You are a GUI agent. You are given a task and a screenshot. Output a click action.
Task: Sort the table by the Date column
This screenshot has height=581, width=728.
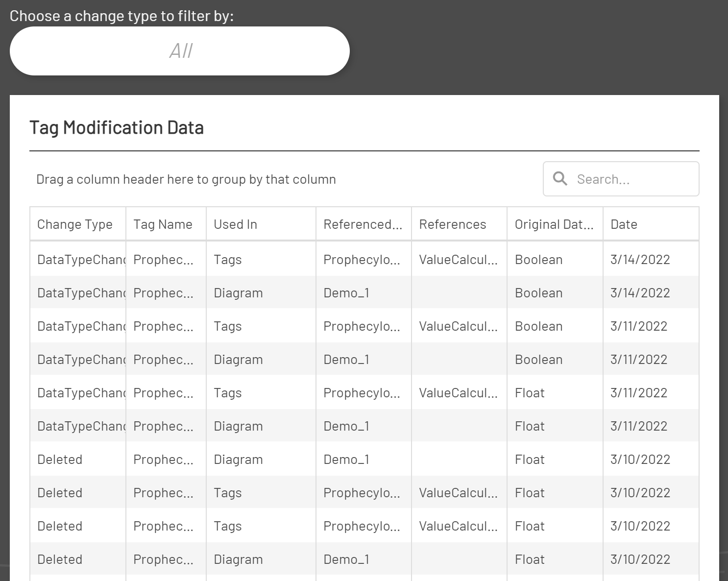coord(624,224)
